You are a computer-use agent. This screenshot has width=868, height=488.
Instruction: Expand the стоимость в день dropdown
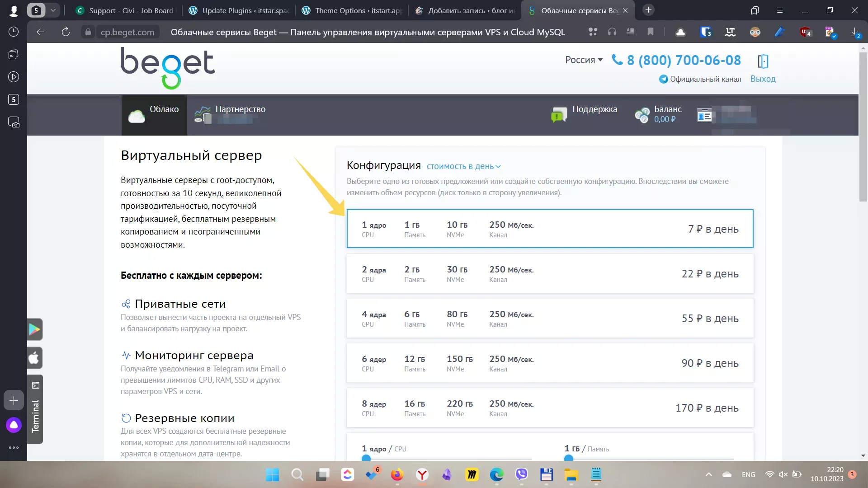pos(464,166)
